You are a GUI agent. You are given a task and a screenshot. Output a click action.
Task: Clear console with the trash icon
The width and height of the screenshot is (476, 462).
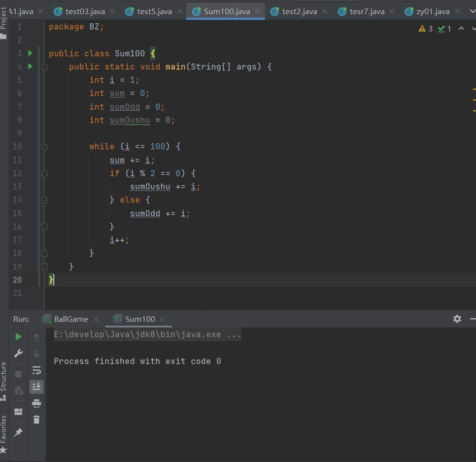coord(37,419)
